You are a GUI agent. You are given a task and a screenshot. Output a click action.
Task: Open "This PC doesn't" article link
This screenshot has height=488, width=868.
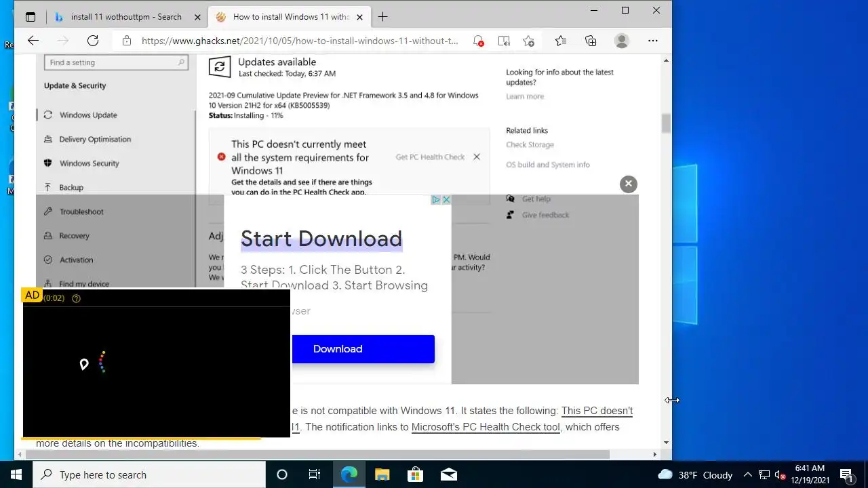click(597, 411)
